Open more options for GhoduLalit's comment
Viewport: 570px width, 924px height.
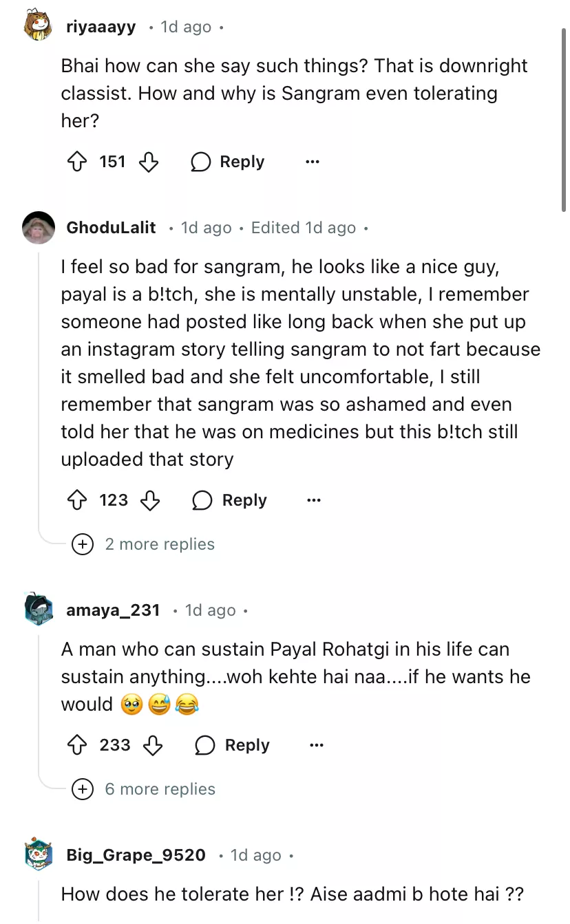[314, 500]
